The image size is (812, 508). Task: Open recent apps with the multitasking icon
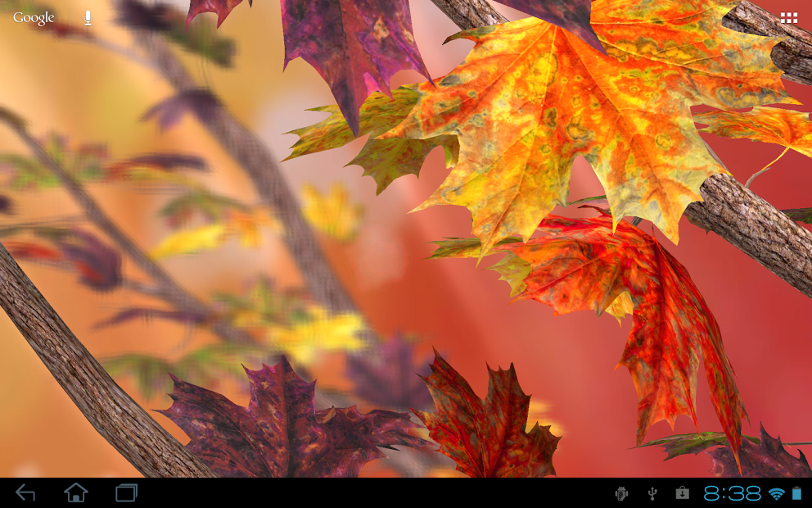pos(127,494)
